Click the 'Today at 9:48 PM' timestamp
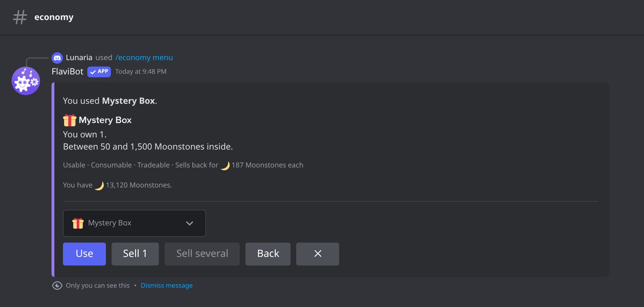The width and height of the screenshot is (644, 307). pyautogui.click(x=141, y=72)
